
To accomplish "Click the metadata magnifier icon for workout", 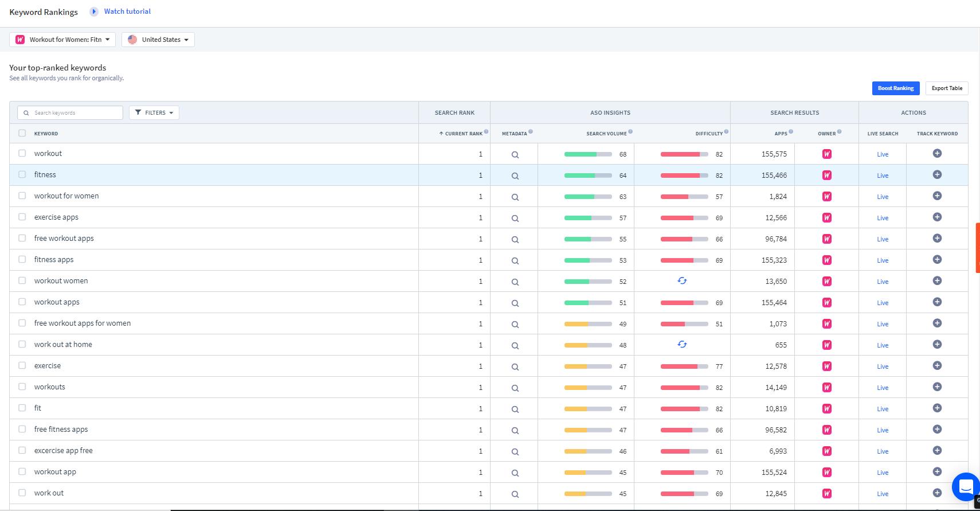I will coord(515,154).
